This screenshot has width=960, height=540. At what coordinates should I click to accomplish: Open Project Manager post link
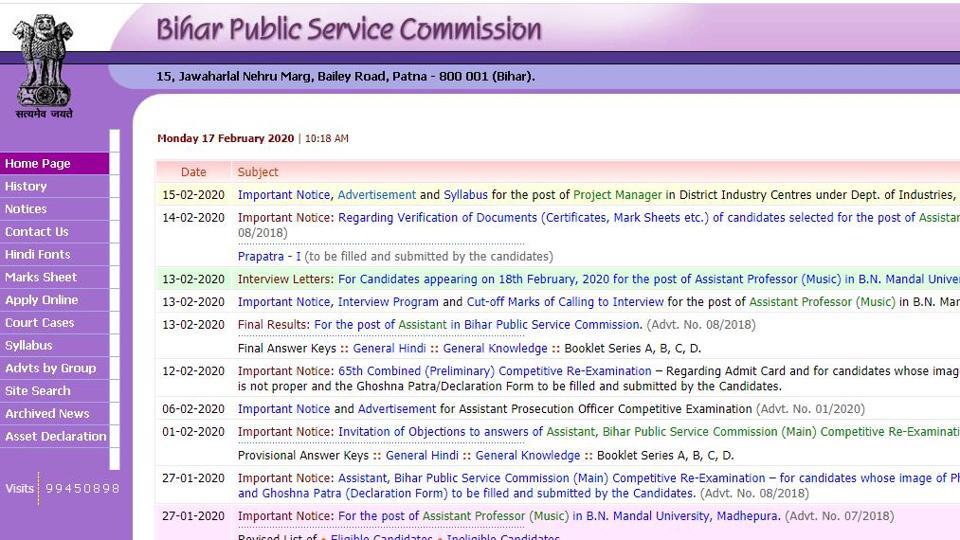click(x=617, y=195)
